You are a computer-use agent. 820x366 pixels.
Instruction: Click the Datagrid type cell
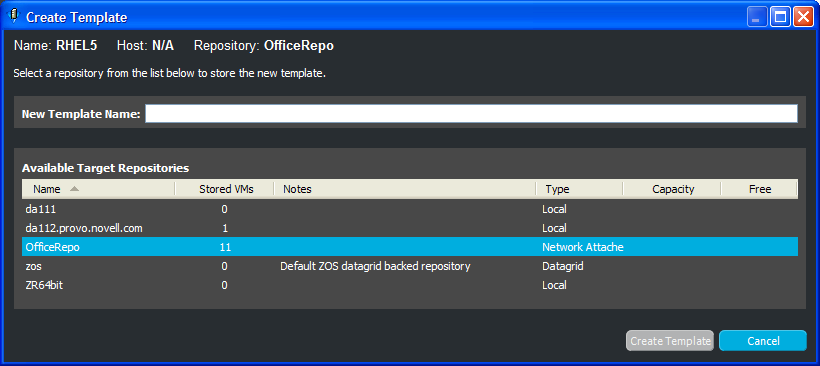[x=563, y=266]
